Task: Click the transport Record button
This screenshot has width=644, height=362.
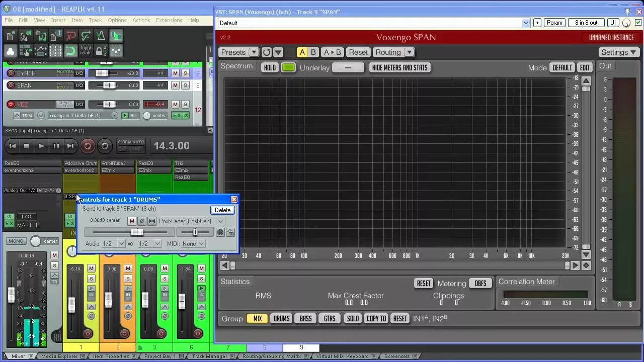Action: click(88, 146)
